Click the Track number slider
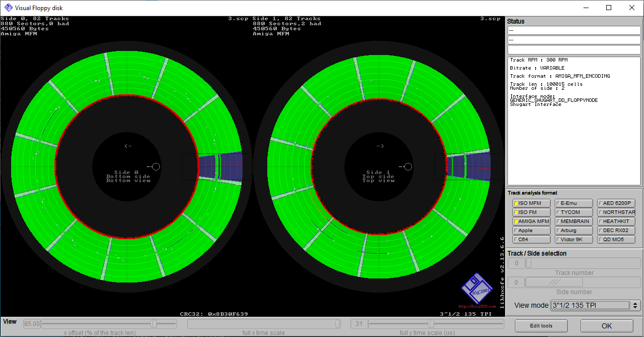 click(583, 263)
